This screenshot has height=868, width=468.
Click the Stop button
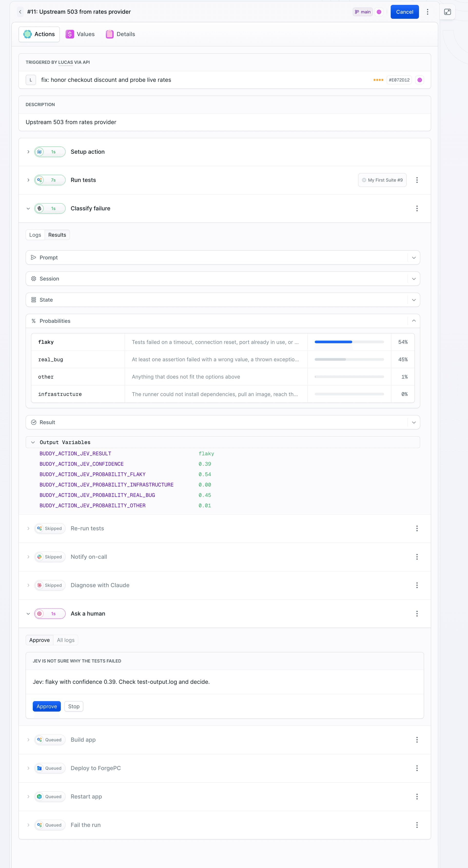pyautogui.click(x=74, y=706)
